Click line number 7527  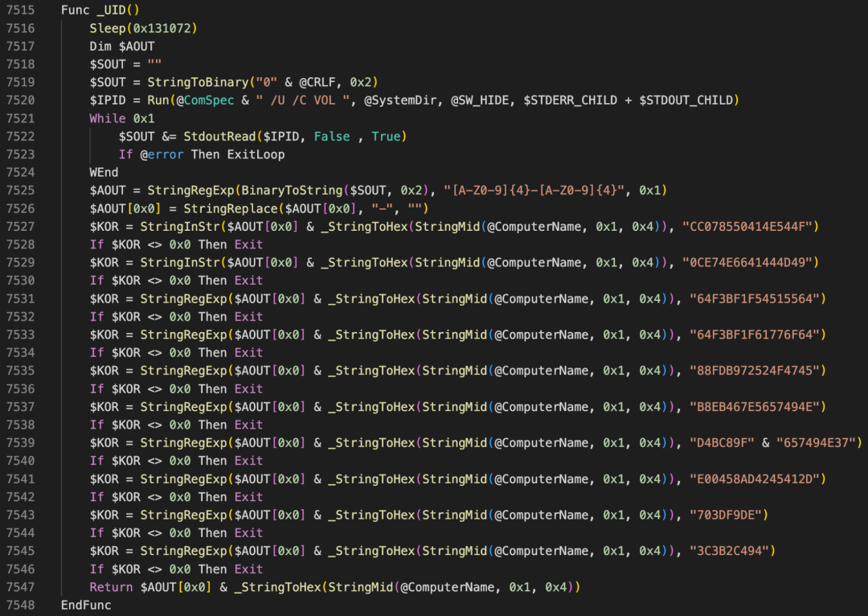pos(20,227)
